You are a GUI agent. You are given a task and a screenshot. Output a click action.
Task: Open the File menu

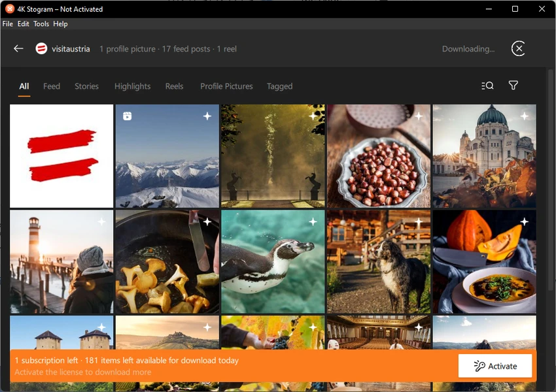coord(8,24)
